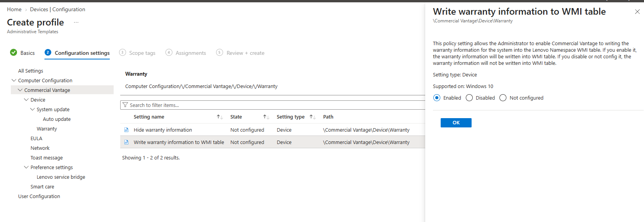Viewport: 644px width, 222px height.
Task: Sort by State column arrows
Action: click(266, 117)
